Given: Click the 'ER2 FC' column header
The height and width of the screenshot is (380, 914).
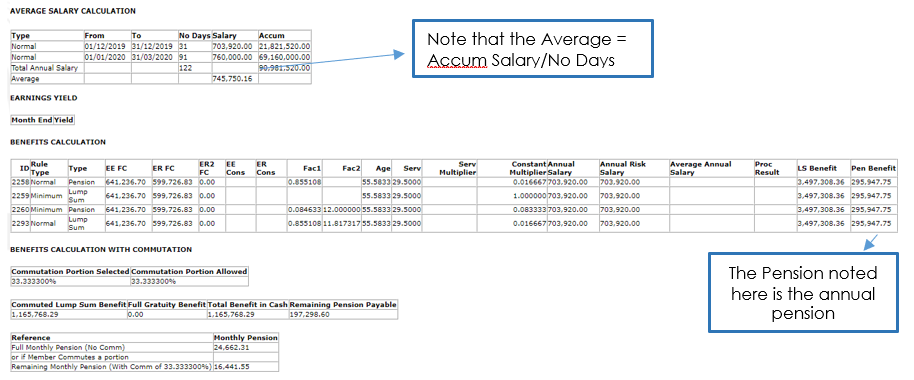Looking at the screenshot, I should click(x=206, y=168).
